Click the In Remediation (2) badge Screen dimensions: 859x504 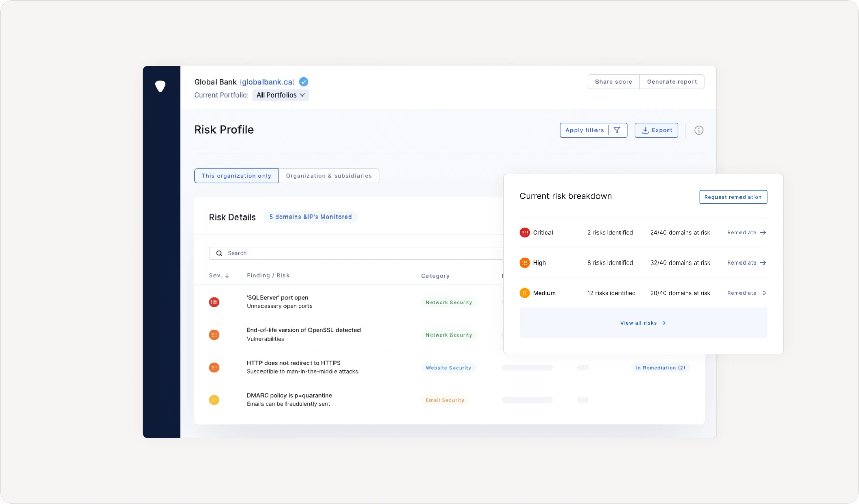point(661,368)
